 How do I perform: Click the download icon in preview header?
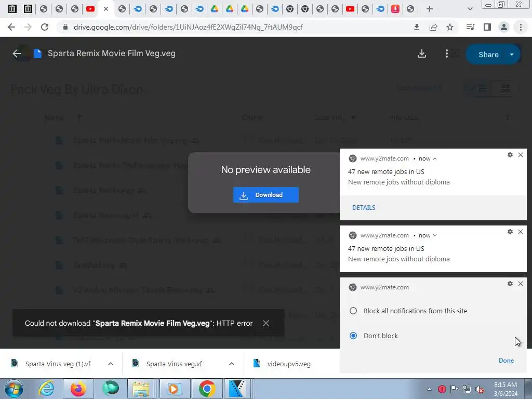422,54
